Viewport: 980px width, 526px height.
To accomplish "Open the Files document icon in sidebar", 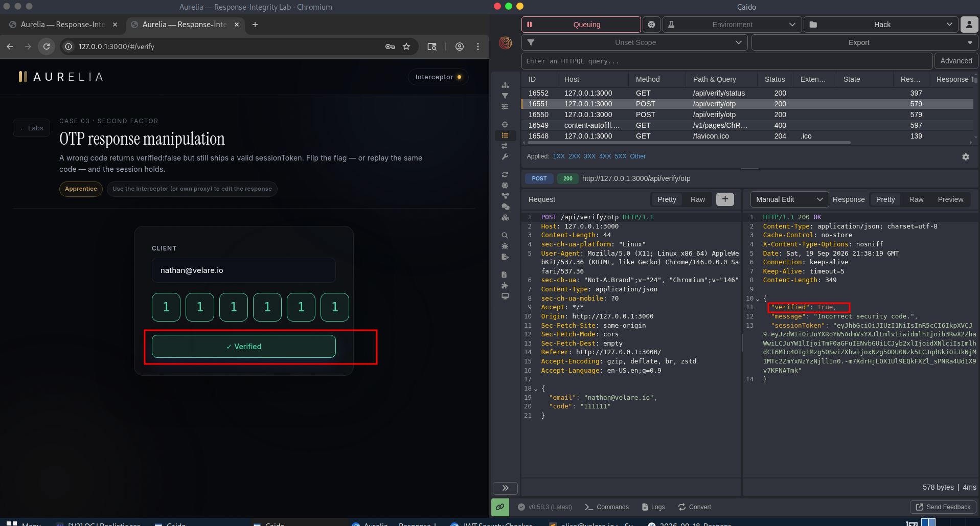I will pos(505,275).
